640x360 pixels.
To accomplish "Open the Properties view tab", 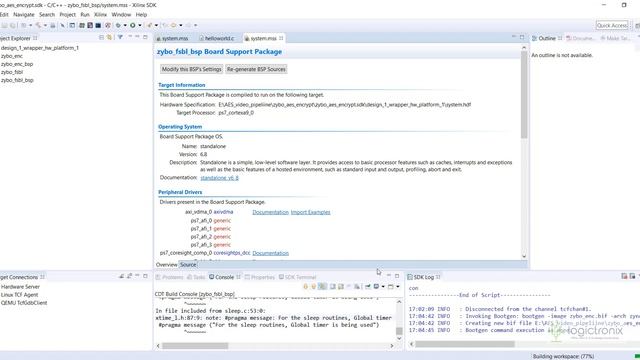I will [260, 277].
